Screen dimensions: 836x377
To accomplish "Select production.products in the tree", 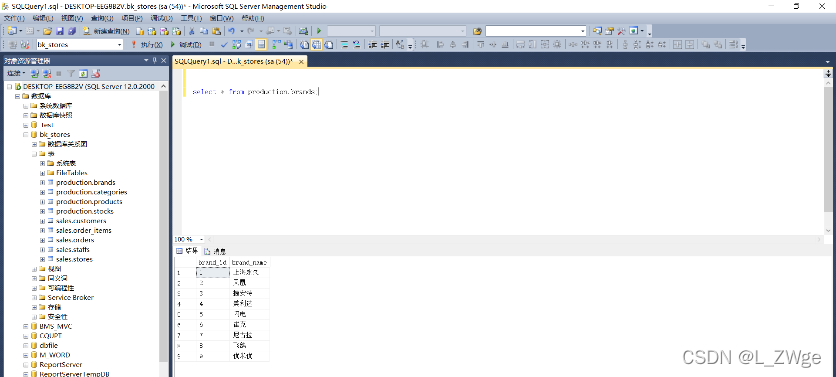I will (x=89, y=202).
